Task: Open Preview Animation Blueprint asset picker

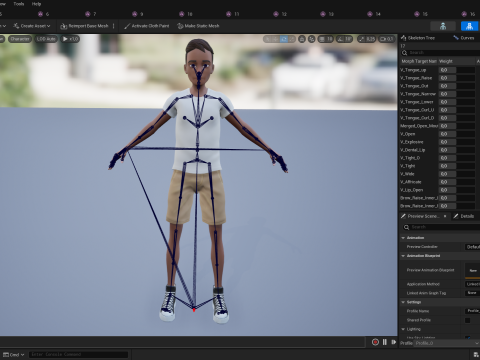Action: [473, 270]
